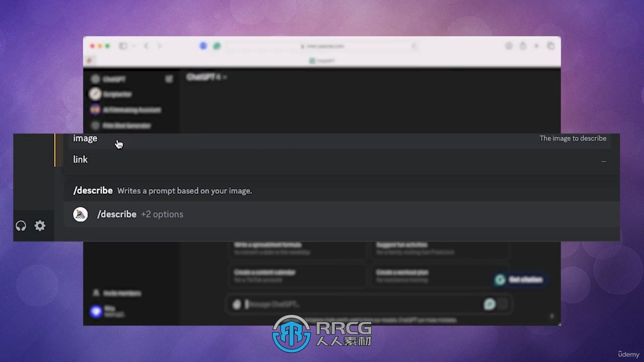Choose 'Create a content calendar' suggestion
This screenshot has height=362, width=644.
[x=298, y=276]
